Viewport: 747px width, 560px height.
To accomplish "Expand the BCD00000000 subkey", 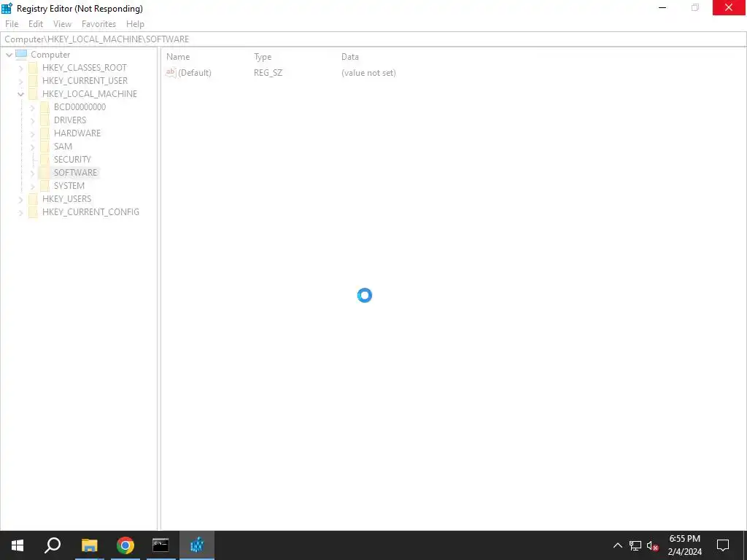I will pos(32,107).
